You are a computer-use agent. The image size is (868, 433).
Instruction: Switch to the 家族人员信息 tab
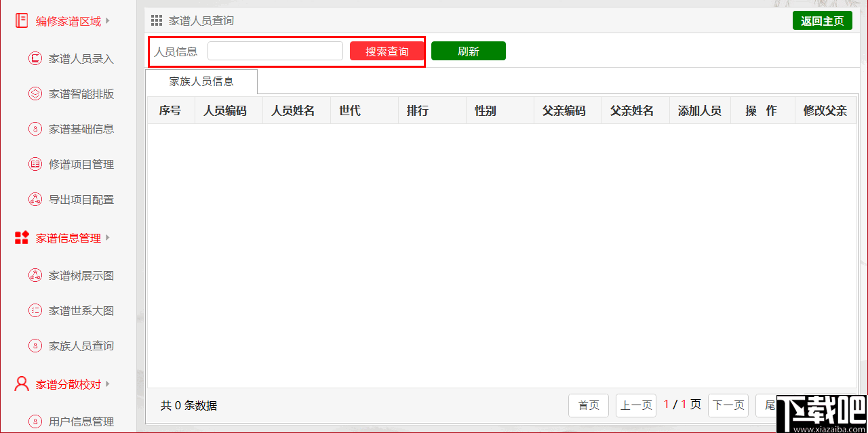201,81
